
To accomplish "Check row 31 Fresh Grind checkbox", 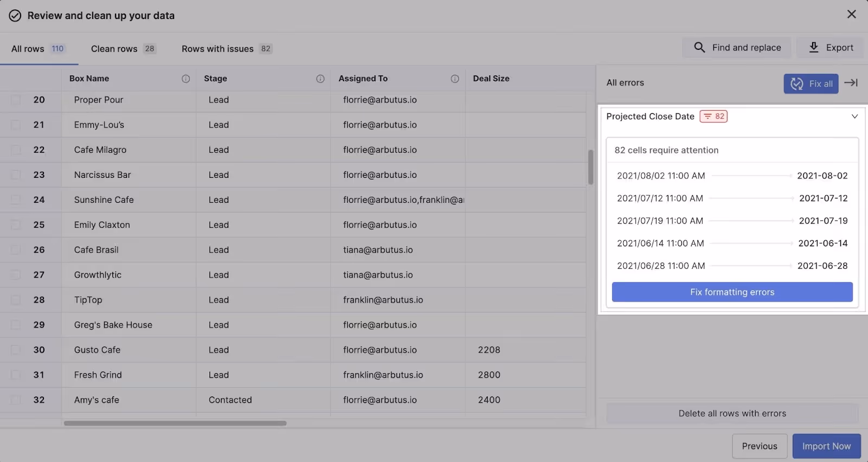I will coord(16,375).
